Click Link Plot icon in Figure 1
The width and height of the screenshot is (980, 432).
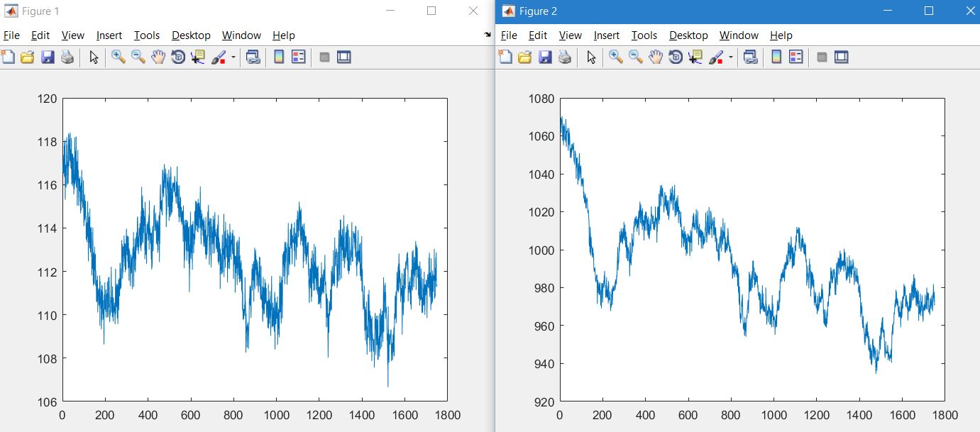(253, 57)
